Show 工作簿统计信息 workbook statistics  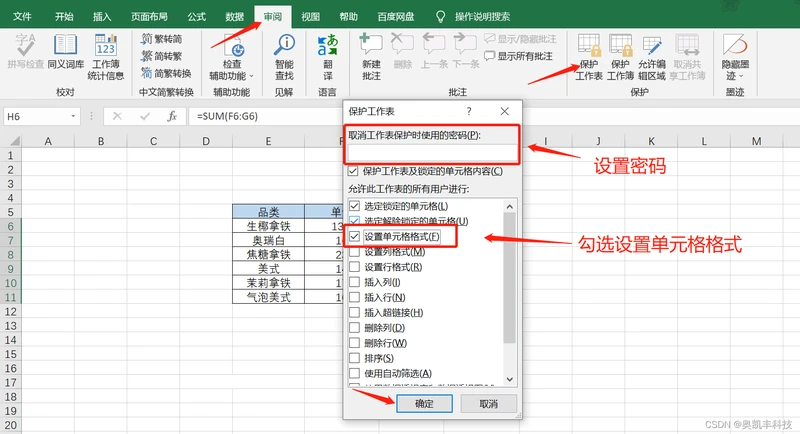106,57
